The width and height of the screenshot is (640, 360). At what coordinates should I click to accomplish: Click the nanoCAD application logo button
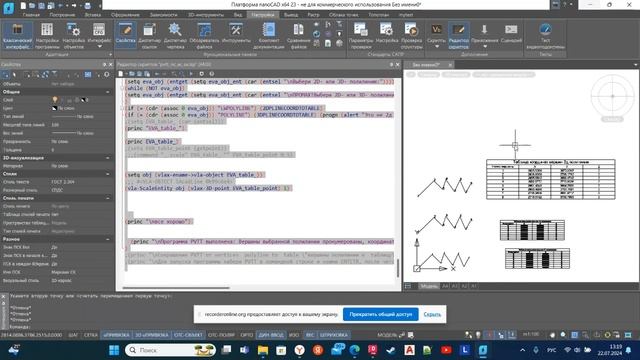tap(8, 8)
